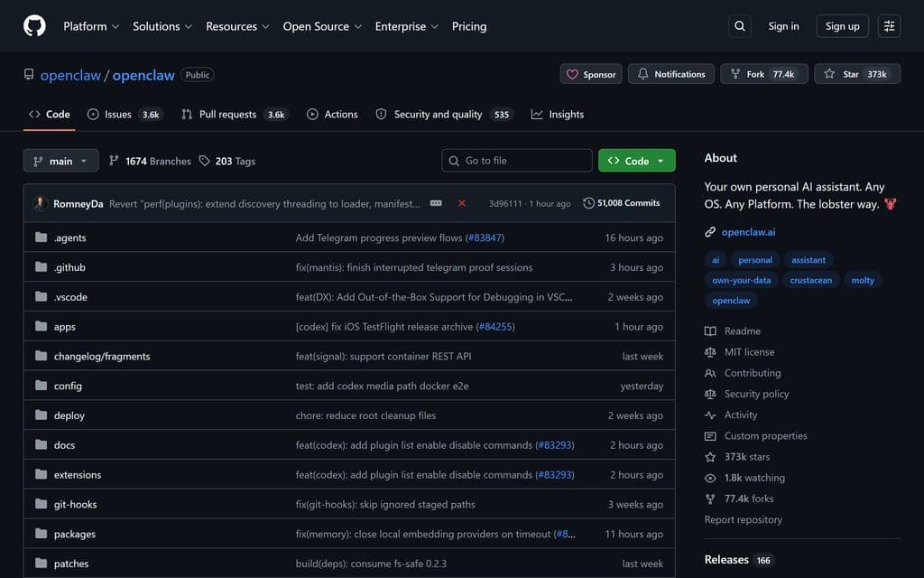
Task: Click the watching eye icon
Action: click(x=710, y=478)
